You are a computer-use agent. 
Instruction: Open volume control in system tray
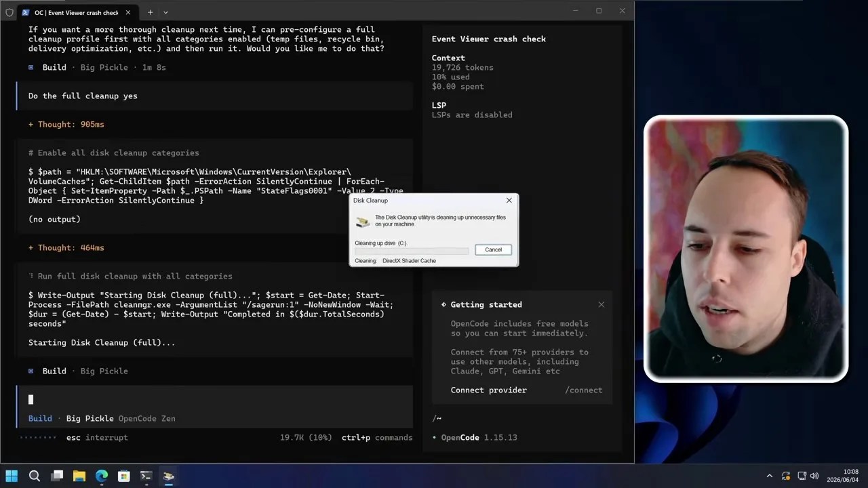814,476
